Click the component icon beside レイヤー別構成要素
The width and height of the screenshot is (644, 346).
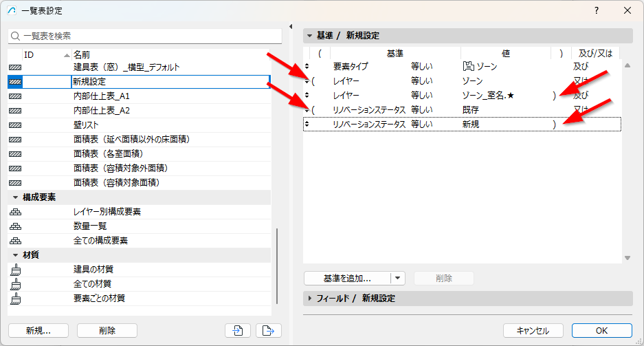coord(16,212)
